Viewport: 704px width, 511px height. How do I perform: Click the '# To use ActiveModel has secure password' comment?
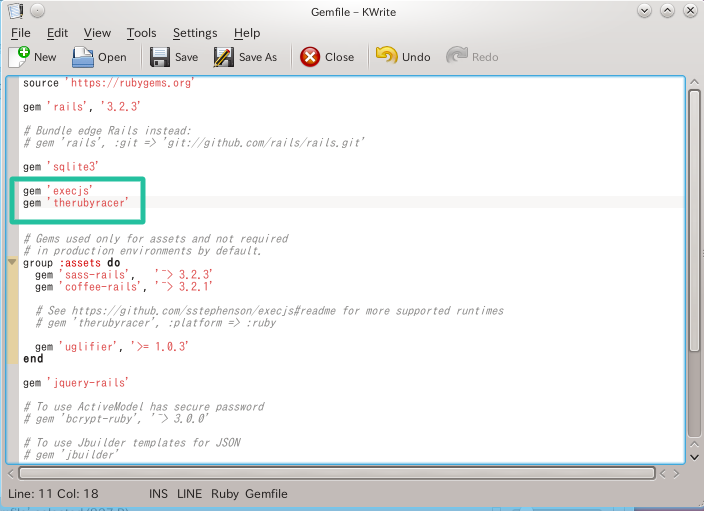point(144,407)
